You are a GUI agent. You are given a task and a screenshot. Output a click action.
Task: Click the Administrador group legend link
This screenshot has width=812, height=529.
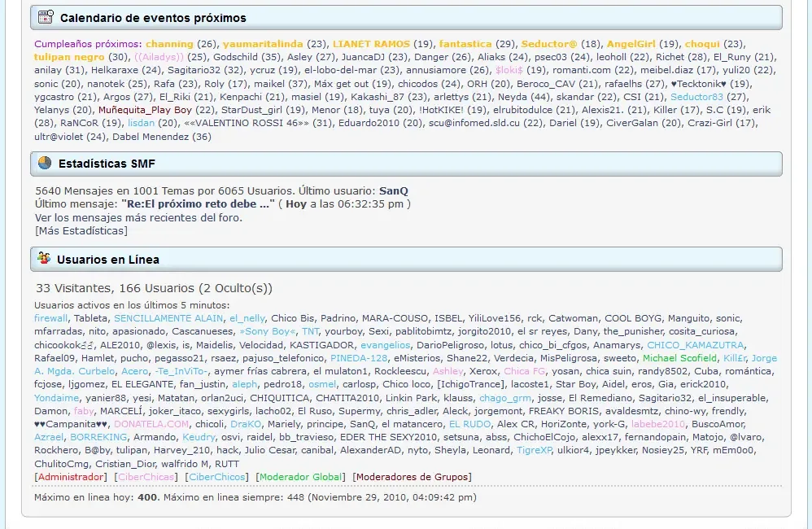(x=71, y=477)
